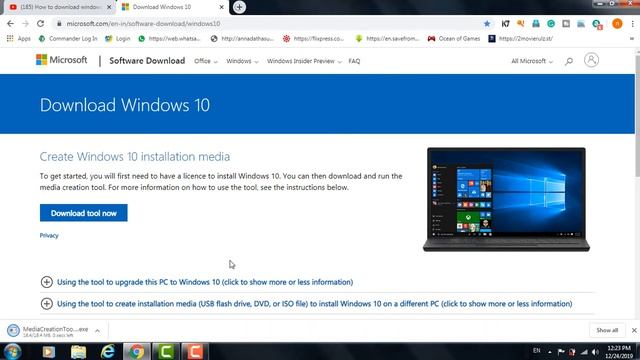Open the Login bookmark

(118, 39)
